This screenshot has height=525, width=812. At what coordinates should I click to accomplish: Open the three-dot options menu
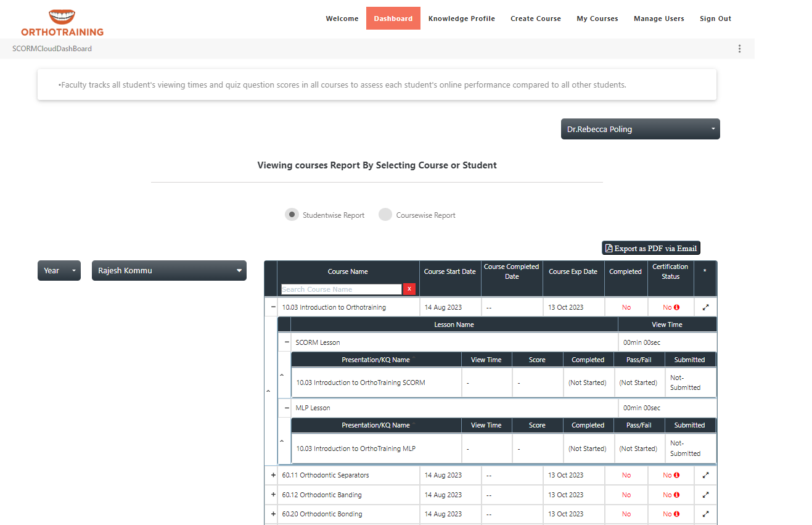tap(739, 49)
